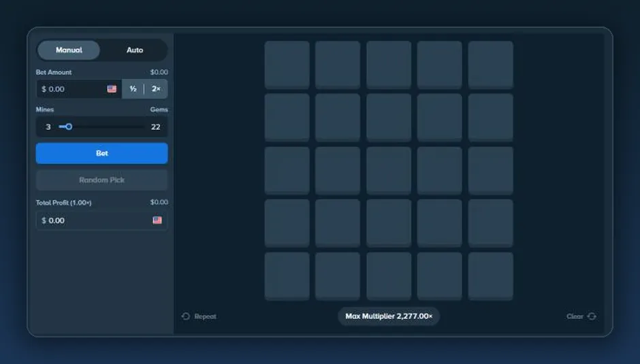Reveal the last tile in the third row

click(x=491, y=171)
